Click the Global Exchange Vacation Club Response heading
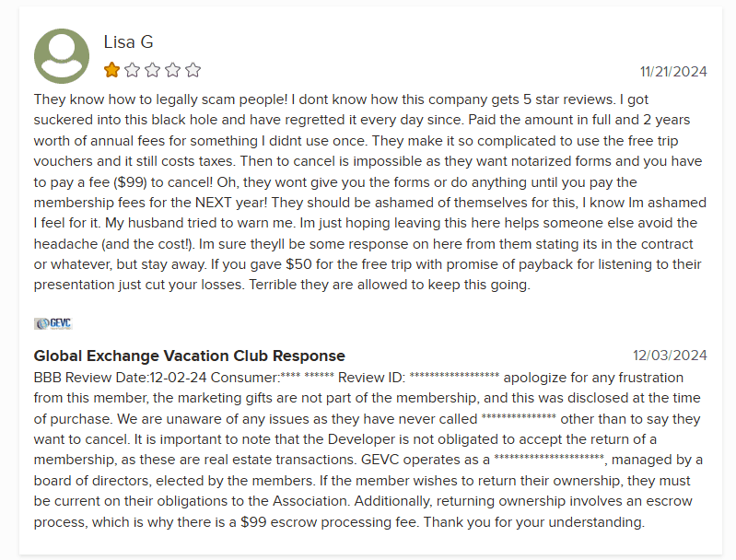The height and width of the screenshot is (560, 736). pos(189,356)
